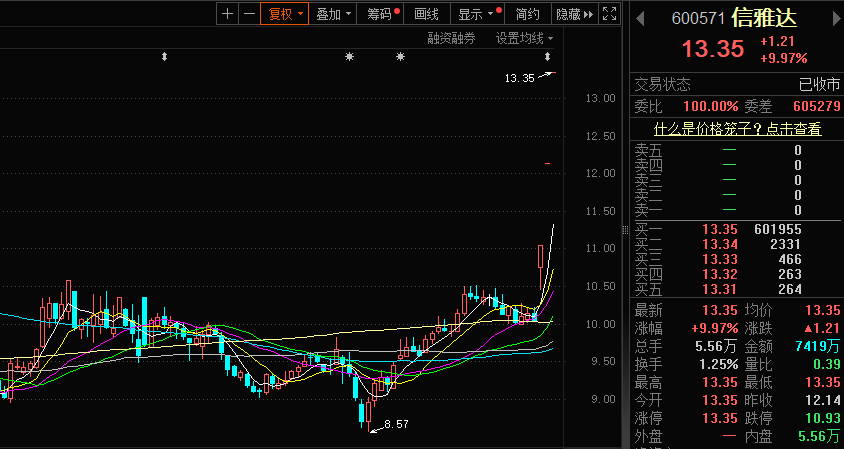Open the 复权 adjustment dropdown
This screenshot has height=449, width=844.
pyautogui.click(x=283, y=14)
